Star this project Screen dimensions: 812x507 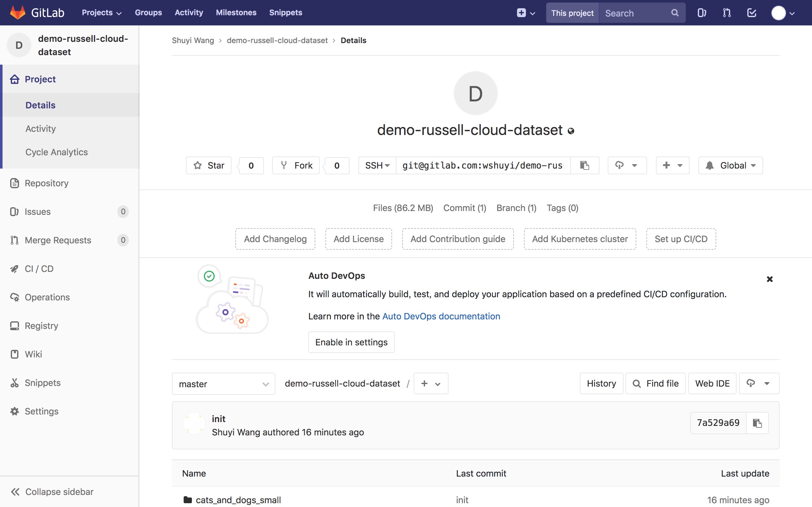[x=209, y=165]
